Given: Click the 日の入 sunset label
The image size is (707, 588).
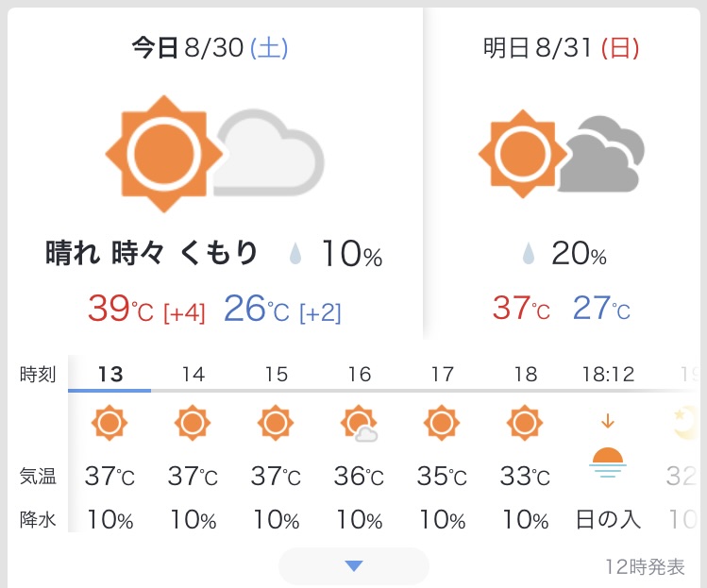Looking at the screenshot, I should (607, 520).
